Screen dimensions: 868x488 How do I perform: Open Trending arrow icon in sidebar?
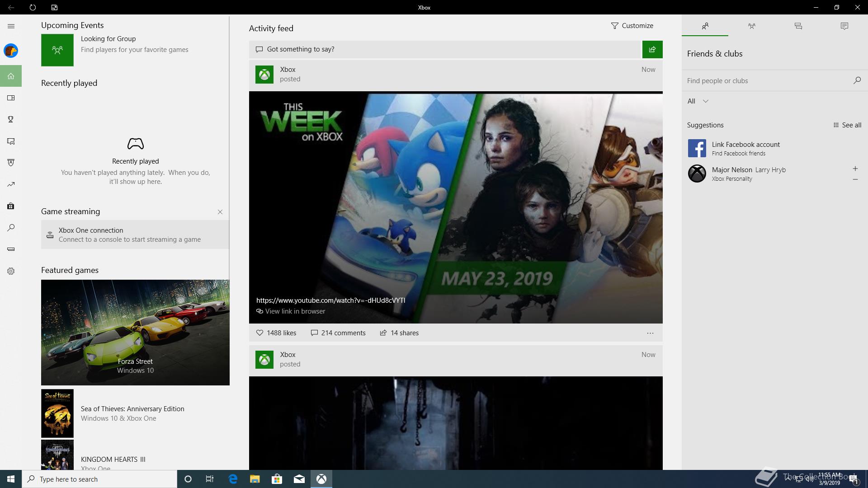coord(11,184)
